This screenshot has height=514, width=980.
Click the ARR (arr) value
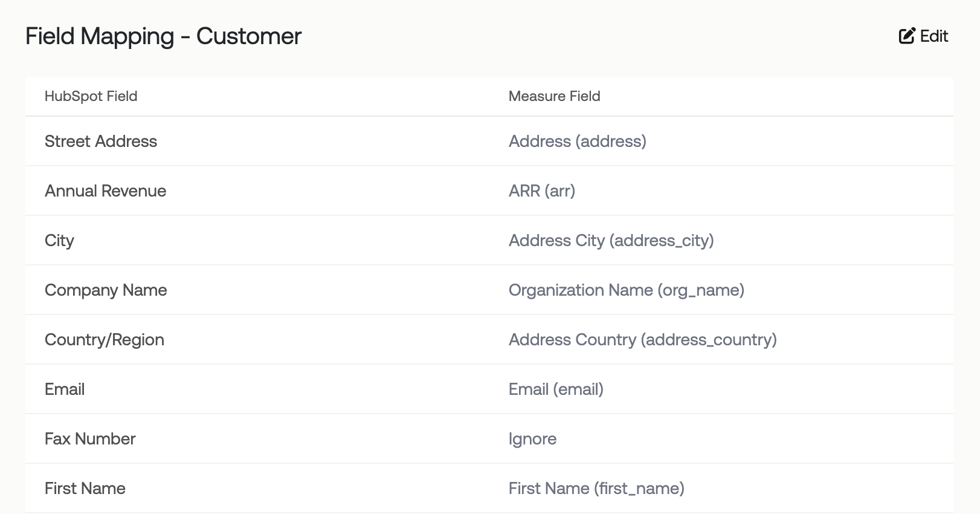click(542, 191)
